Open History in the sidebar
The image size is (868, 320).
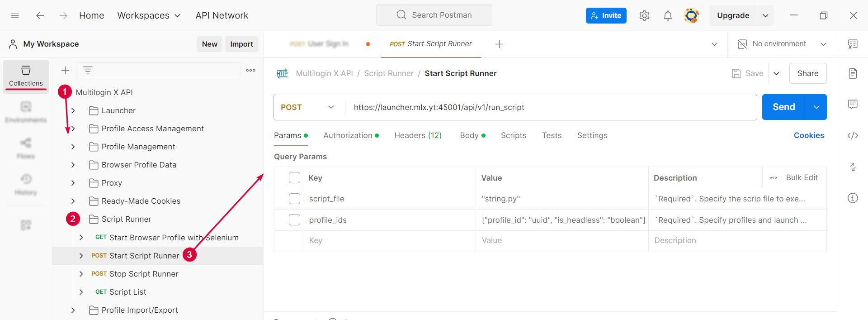click(26, 185)
